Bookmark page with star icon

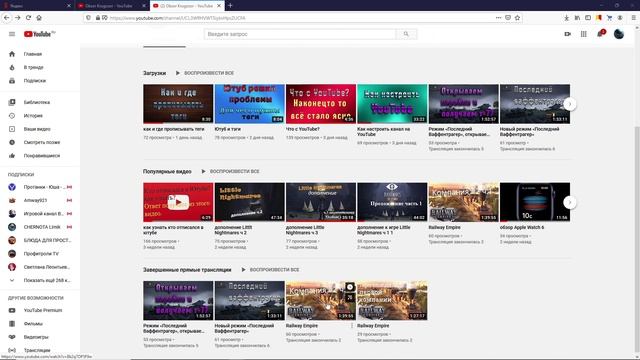point(517,18)
